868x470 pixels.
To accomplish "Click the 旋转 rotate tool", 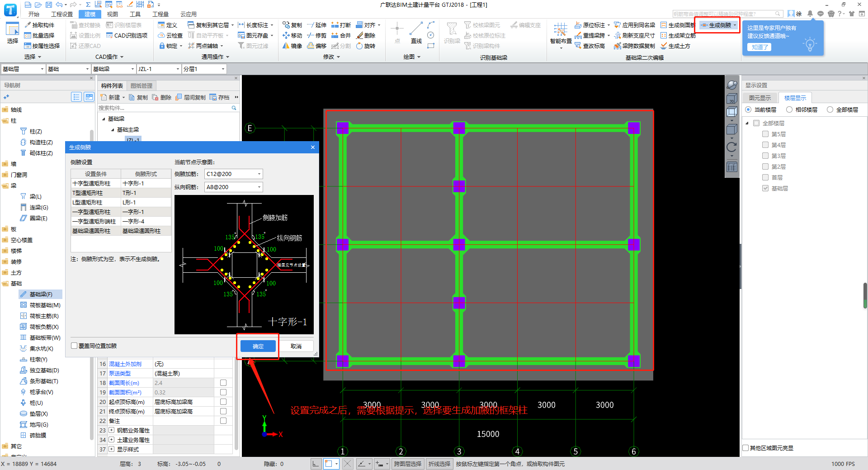I will click(366, 46).
